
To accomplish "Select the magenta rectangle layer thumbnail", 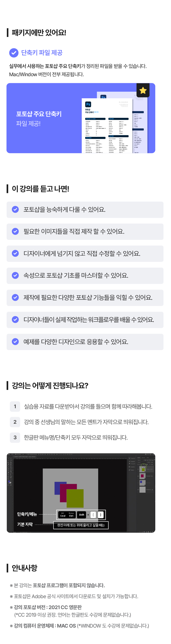I will (x=142, y=476).
